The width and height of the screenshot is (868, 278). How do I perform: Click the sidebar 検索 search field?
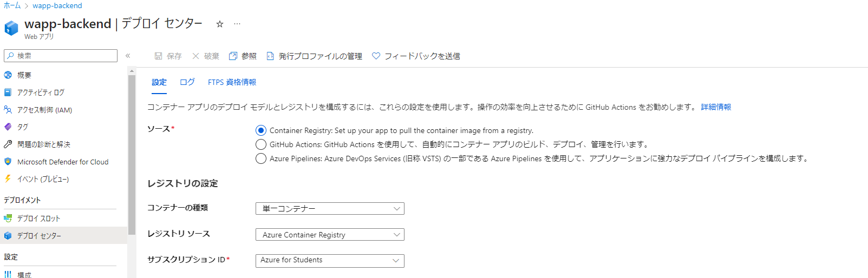61,56
